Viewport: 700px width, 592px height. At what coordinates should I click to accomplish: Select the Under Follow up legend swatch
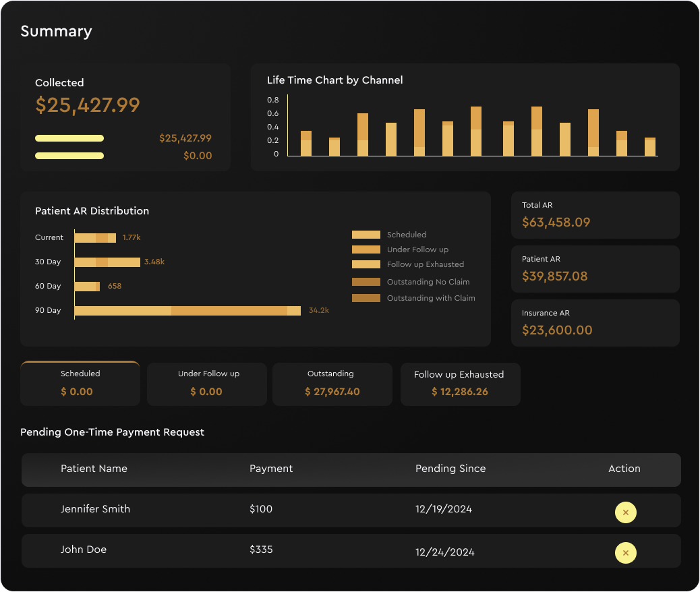366,249
